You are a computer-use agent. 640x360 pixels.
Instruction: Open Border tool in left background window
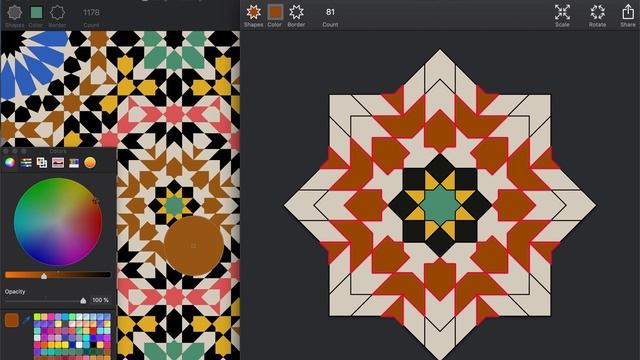(57, 13)
